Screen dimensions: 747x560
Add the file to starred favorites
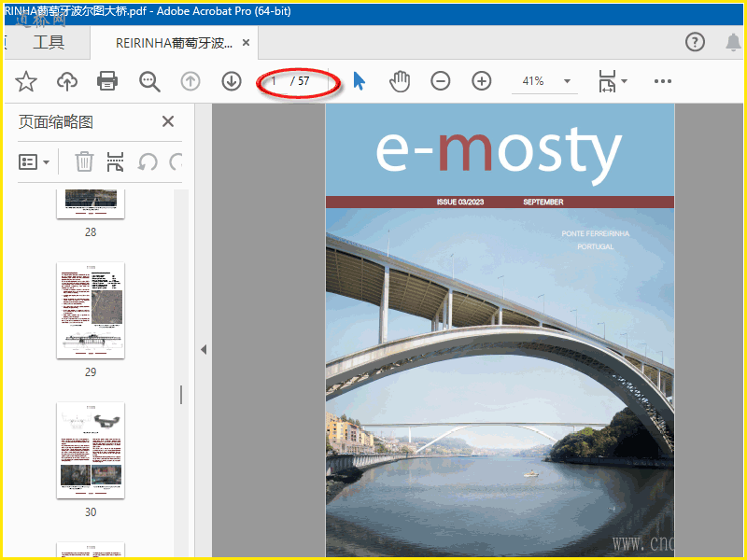pos(26,81)
